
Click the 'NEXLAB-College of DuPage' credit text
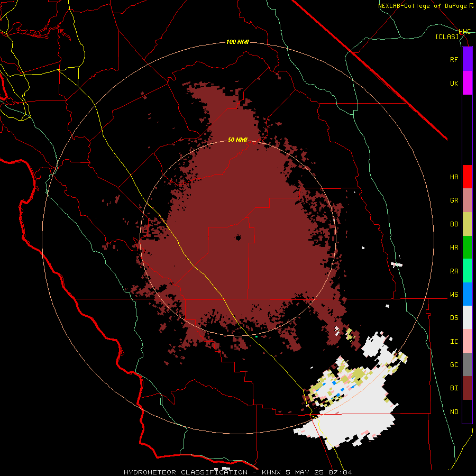(x=422, y=6)
